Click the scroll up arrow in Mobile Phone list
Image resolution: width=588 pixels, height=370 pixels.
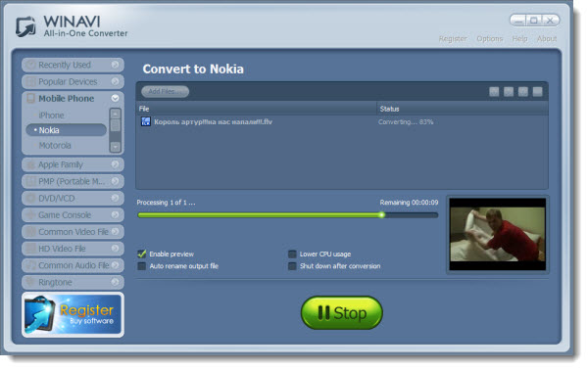click(x=116, y=114)
